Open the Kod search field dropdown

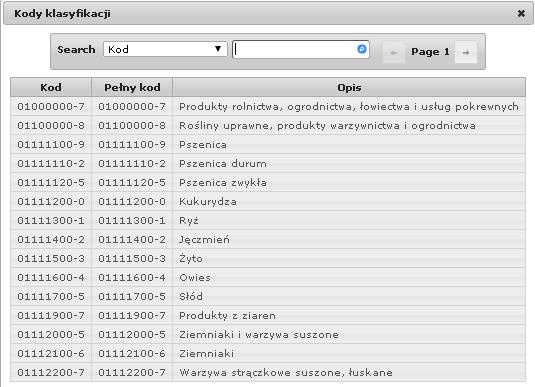[x=165, y=49]
